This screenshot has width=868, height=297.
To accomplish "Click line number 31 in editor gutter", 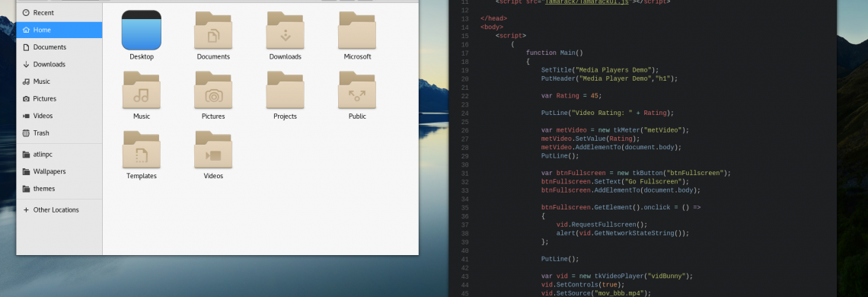I will click(464, 173).
